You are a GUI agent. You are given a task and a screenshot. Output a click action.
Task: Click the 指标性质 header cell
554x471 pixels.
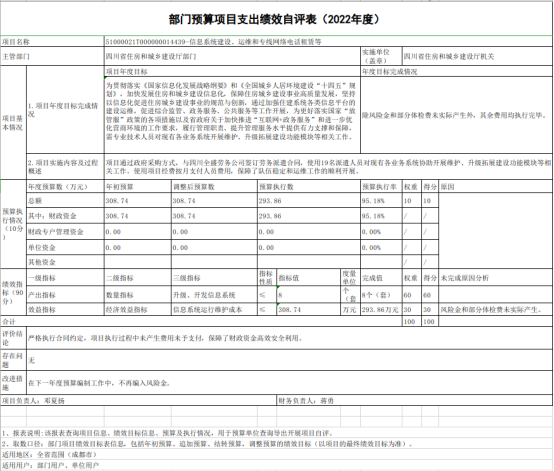pos(267,278)
